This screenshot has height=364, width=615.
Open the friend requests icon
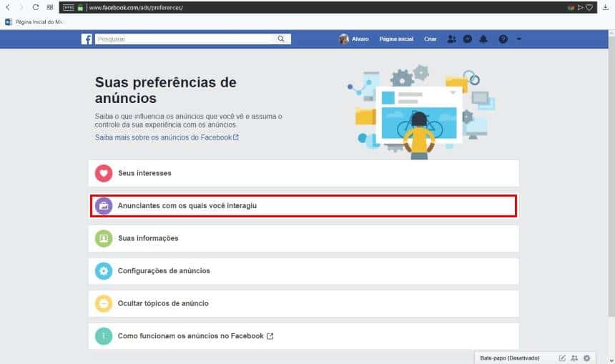tap(452, 39)
